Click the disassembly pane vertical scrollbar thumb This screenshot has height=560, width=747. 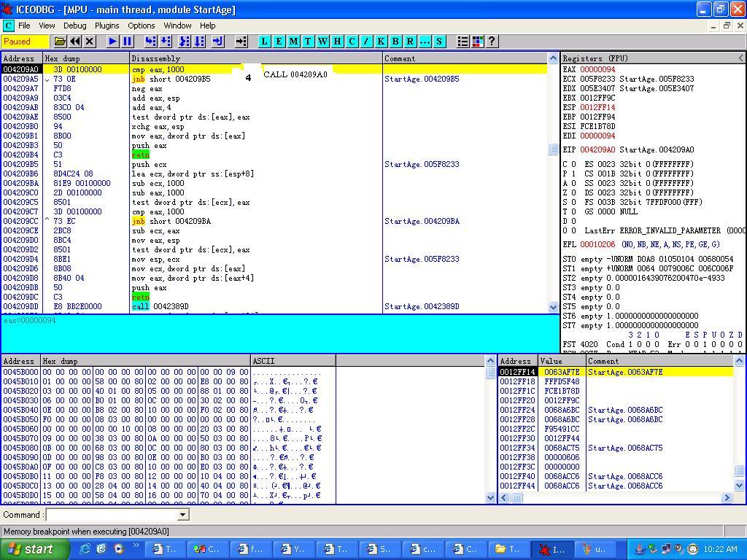(x=553, y=149)
